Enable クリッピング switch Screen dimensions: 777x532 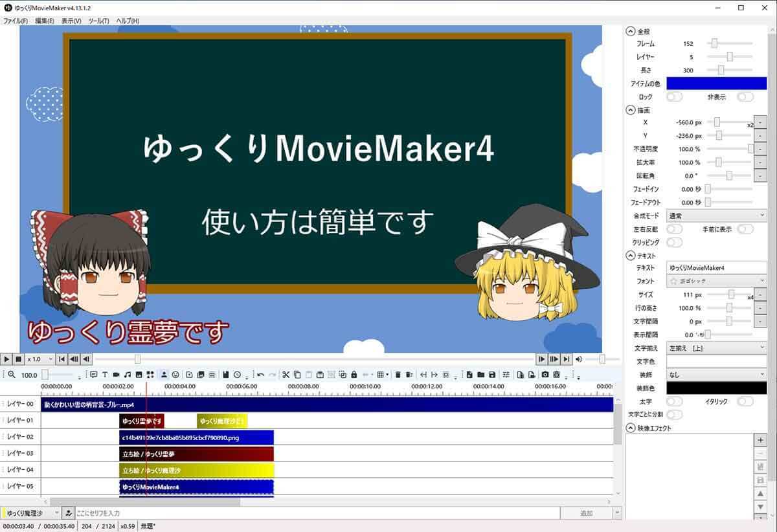[x=675, y=243]
